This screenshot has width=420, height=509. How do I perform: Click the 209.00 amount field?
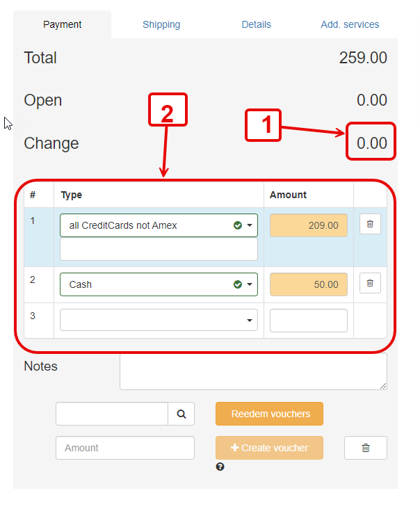tap(309, 225)
